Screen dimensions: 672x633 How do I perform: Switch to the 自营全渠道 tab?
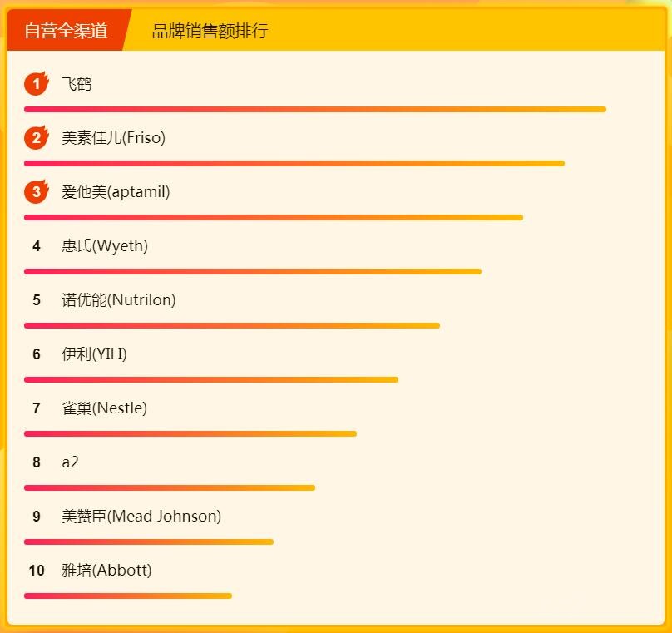tap(67, 32)
